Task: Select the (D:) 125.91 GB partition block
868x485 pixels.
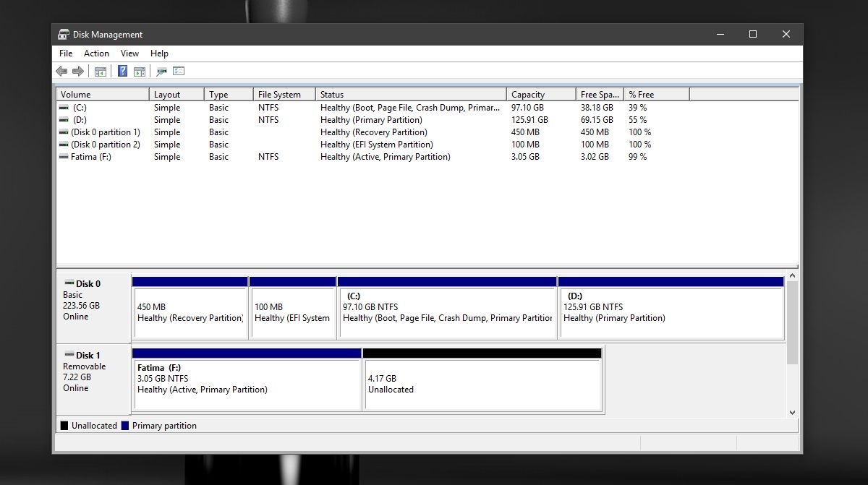Action: (x=671, y=312)
